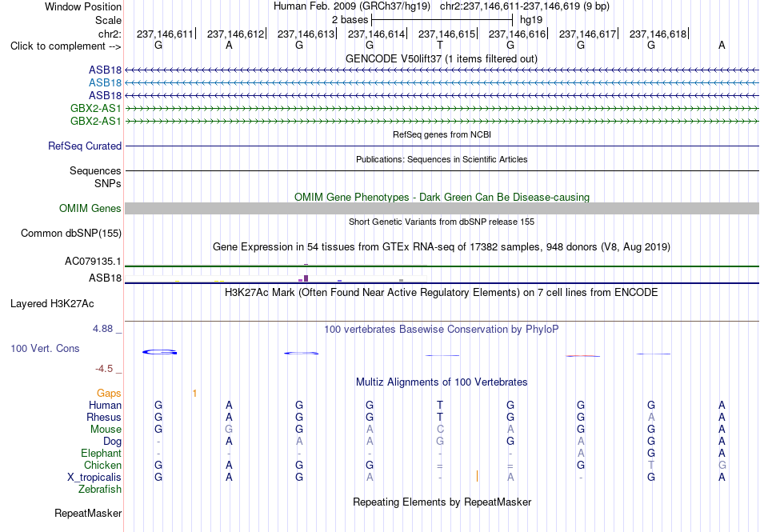
Task: Click the Rhesus species label
Action: coord(104,417)
